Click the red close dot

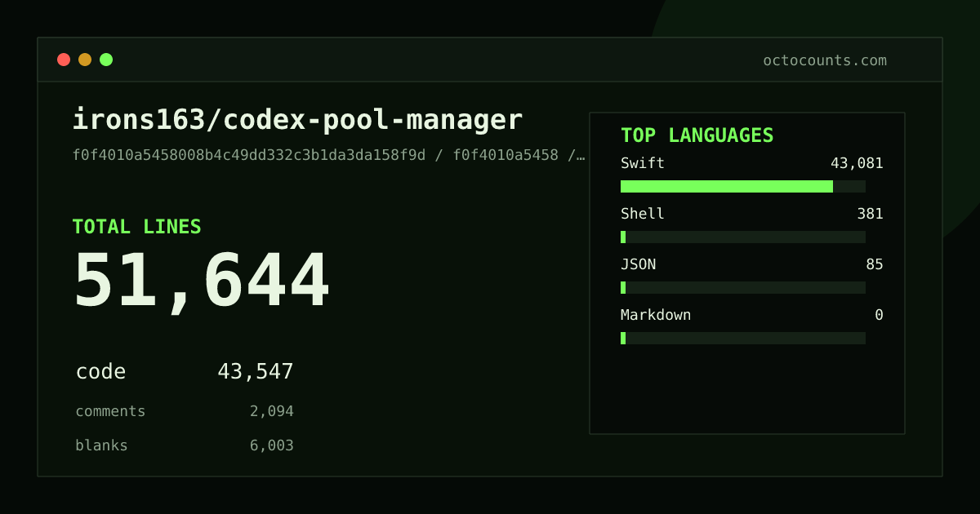pos(64,60)
